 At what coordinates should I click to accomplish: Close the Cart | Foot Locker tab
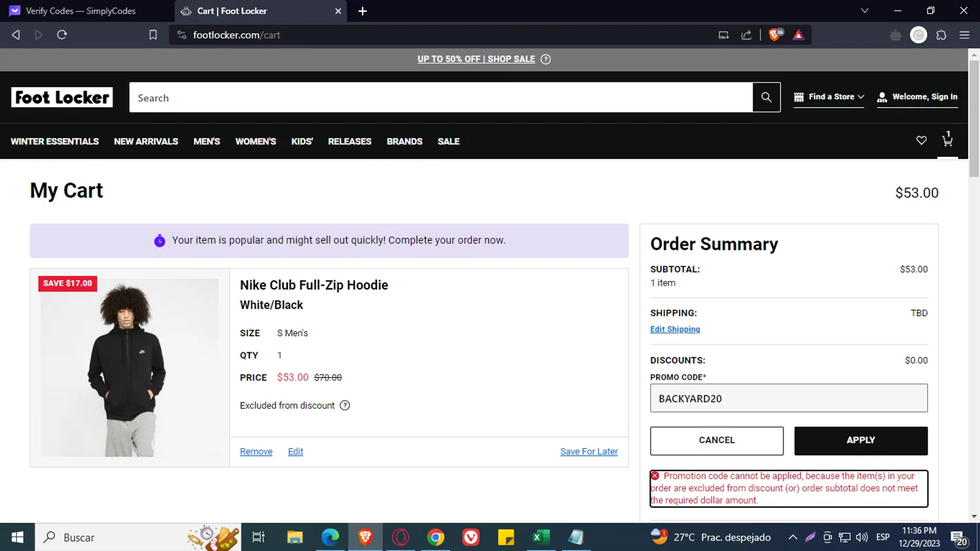click(338, 11)
